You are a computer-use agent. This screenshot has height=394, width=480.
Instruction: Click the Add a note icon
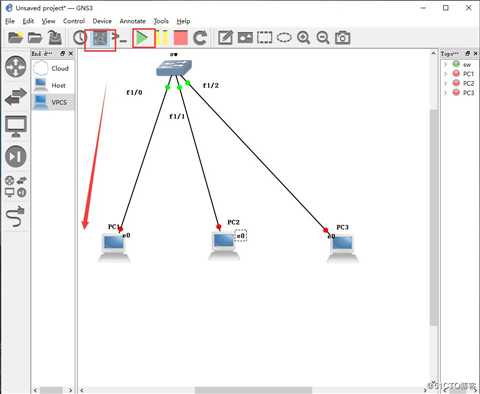pos(225,38)
